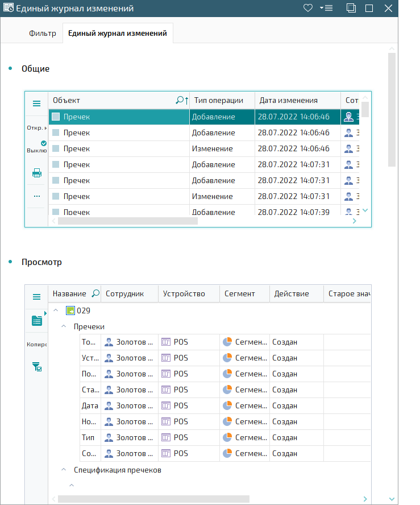Collapse the 029 tree node

[56, 310]
